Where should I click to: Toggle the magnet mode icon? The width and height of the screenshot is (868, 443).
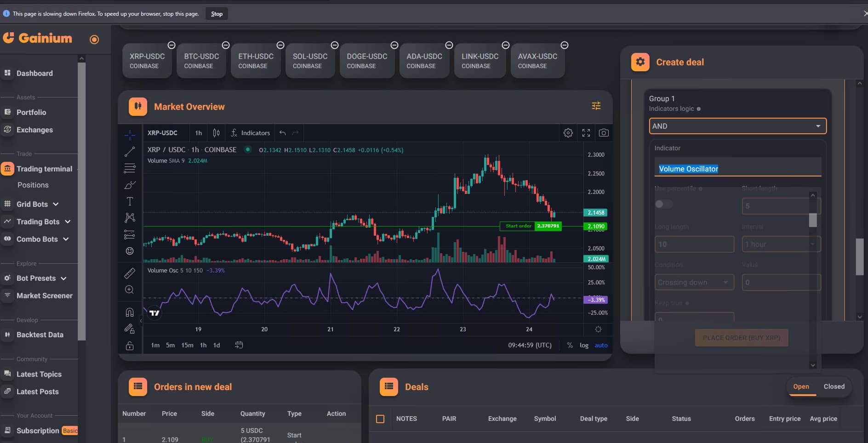(x=130, y=312)
